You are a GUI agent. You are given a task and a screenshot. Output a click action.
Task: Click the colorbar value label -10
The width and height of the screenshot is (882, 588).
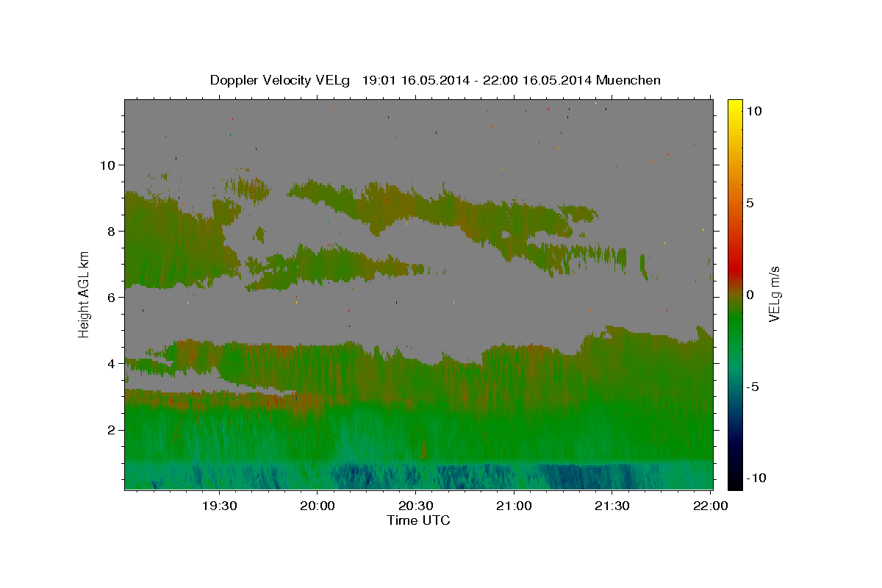[x=756, y=478]
